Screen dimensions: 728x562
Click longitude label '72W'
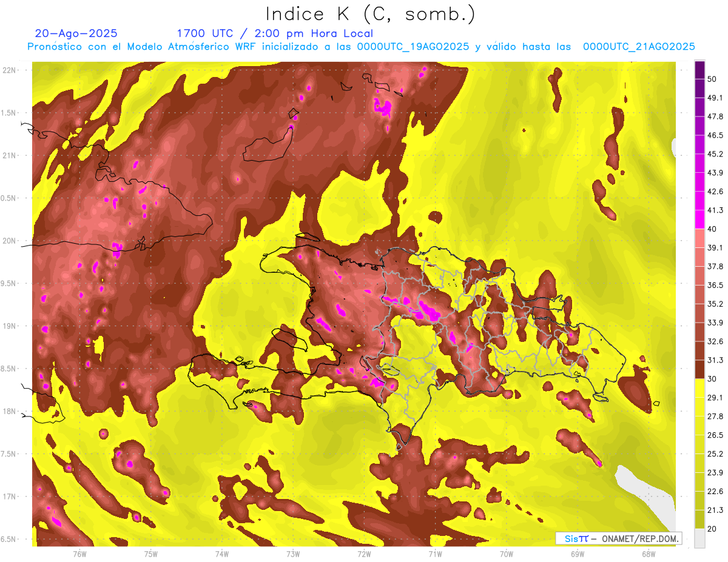point(364,554)
